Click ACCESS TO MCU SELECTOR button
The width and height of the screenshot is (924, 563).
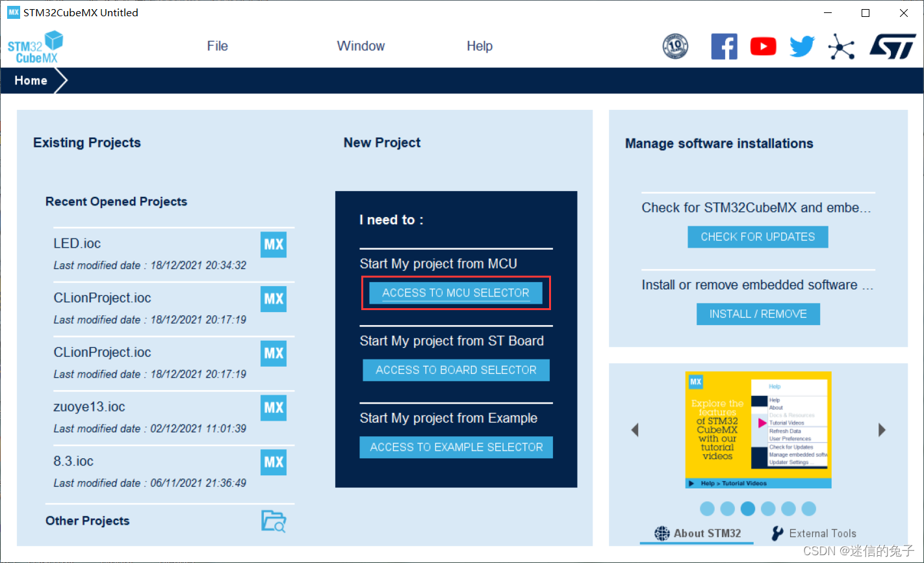(x=456, y=293)
